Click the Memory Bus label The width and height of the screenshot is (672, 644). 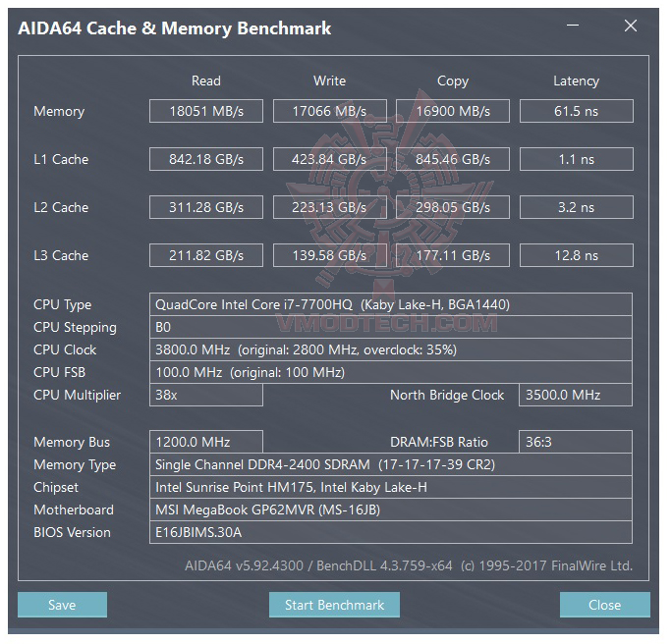point(72,443)
